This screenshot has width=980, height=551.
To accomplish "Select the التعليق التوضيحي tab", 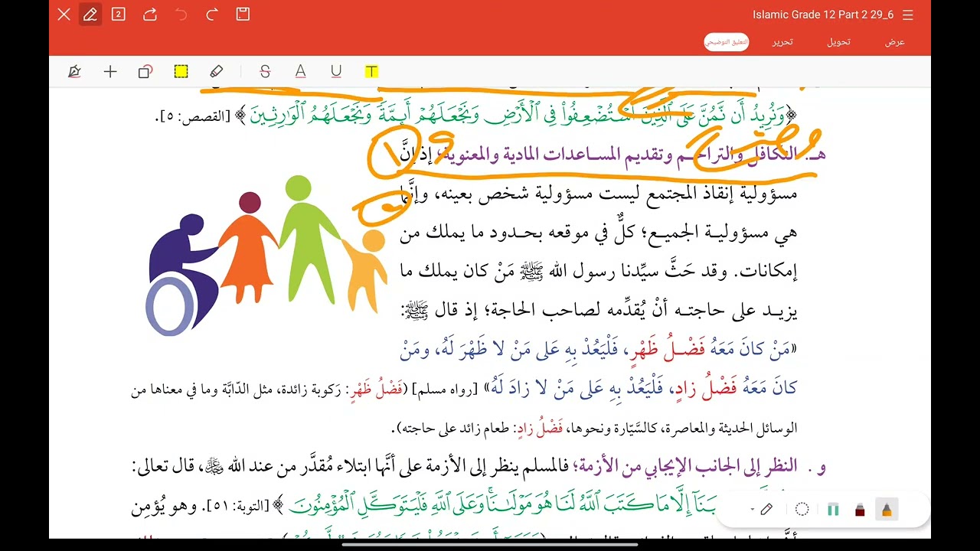I will [x=726, y=42].
